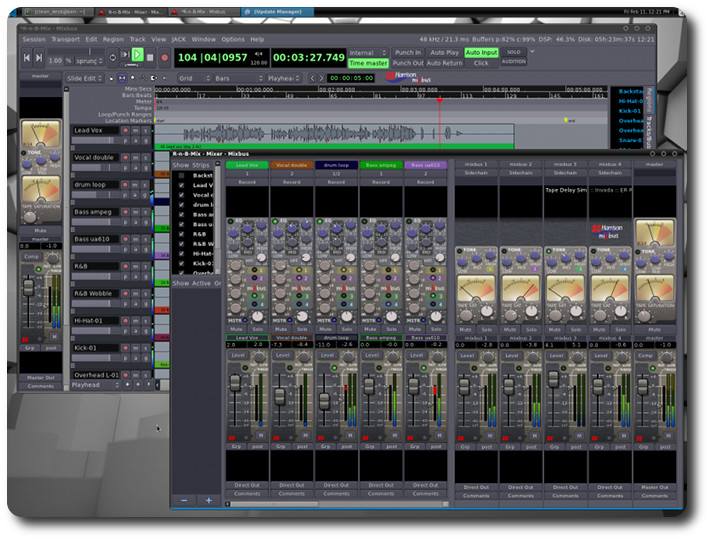710x540 pixels.
Task: Open Bars snap unit dropdown
Action: point(239,78)
